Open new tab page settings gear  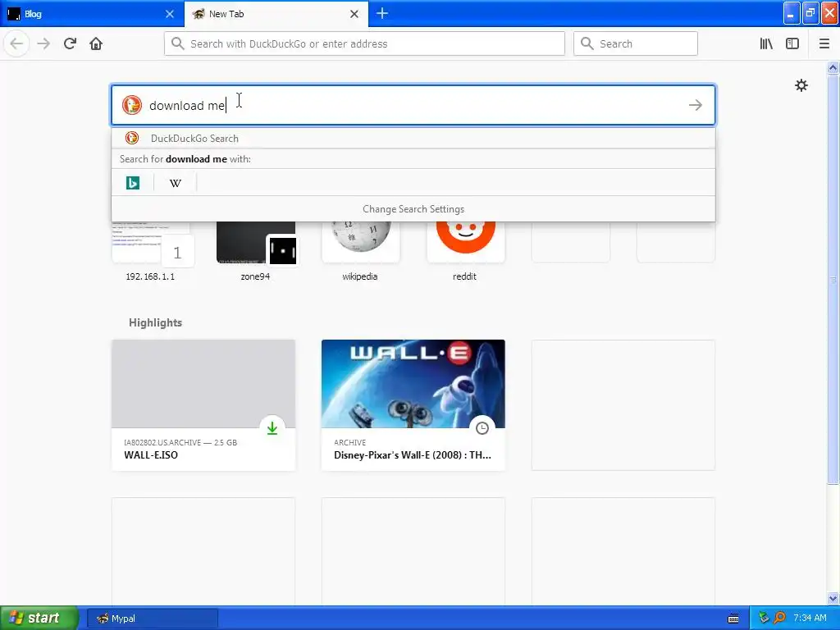point(801,85)
